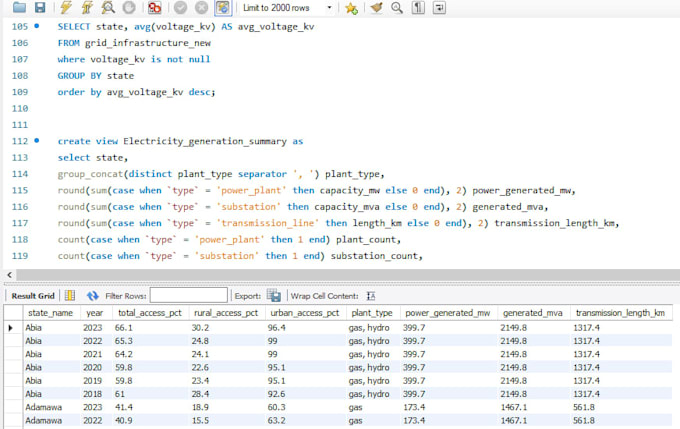
Task: Save the script using the floppy disk icon
Action: [x=40, y=7]
